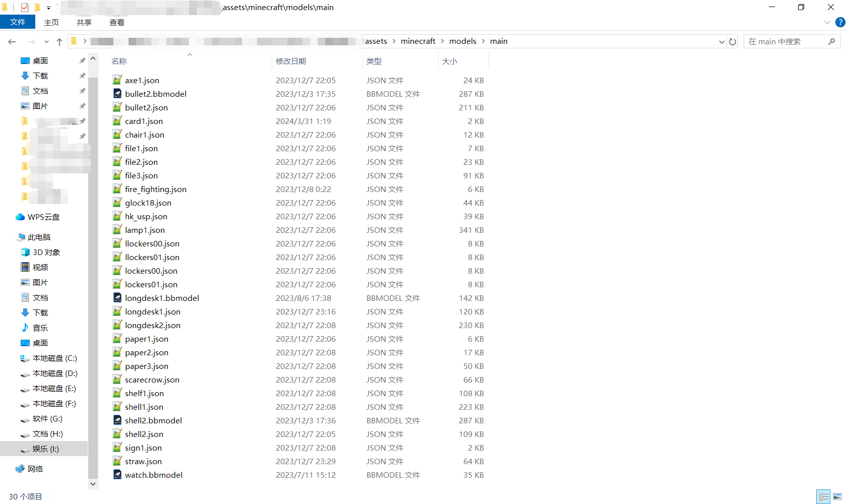
Task: Open the address bar history dropdown
Action: 721,42
